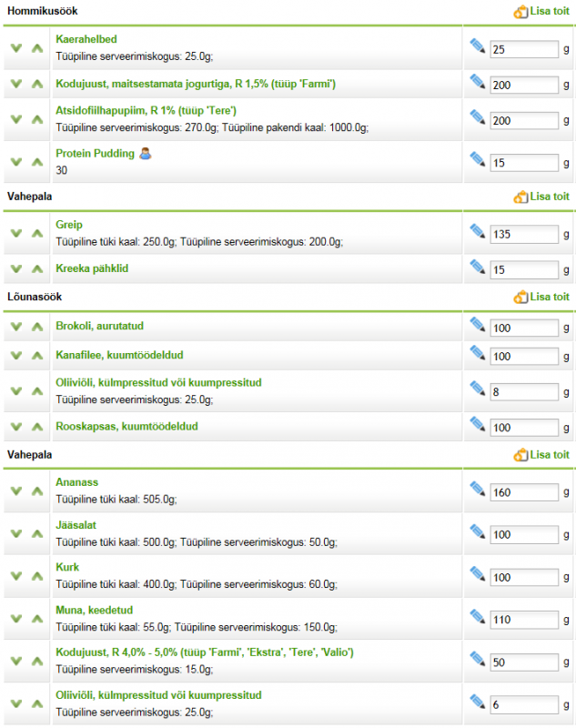This screenshot has width=576, height=728.
Task: Click Lisa toit for Hommikusöök
Action: point(542,12)
